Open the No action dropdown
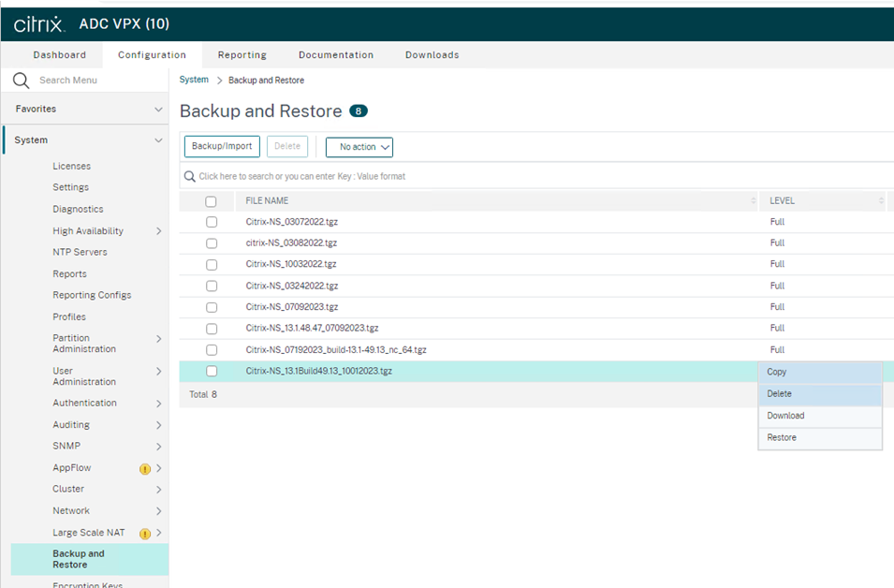Viewport: 894px width, 588px height. (359, 147)
